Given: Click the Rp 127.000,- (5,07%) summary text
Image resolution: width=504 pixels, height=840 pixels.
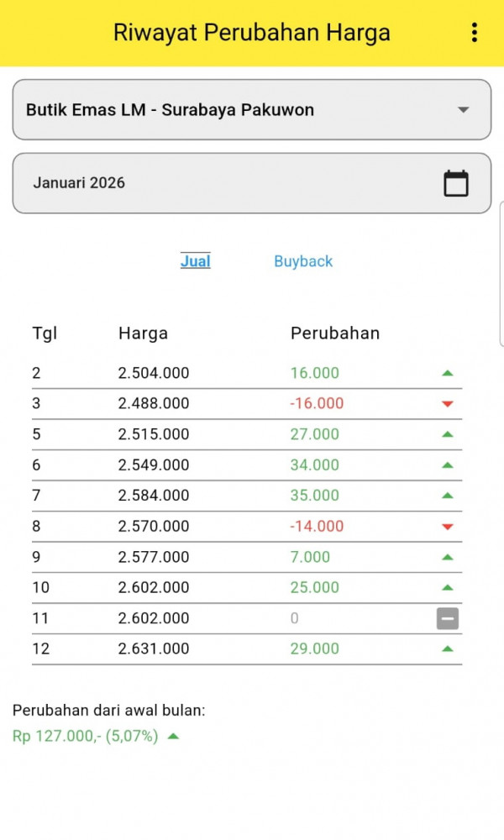Looking at the screenshot, I should pos(85,737).
